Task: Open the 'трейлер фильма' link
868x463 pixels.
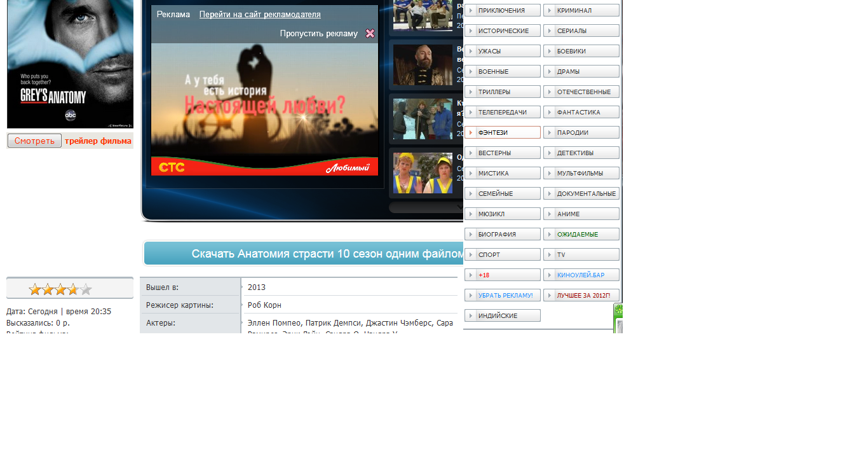Action: 98,141
